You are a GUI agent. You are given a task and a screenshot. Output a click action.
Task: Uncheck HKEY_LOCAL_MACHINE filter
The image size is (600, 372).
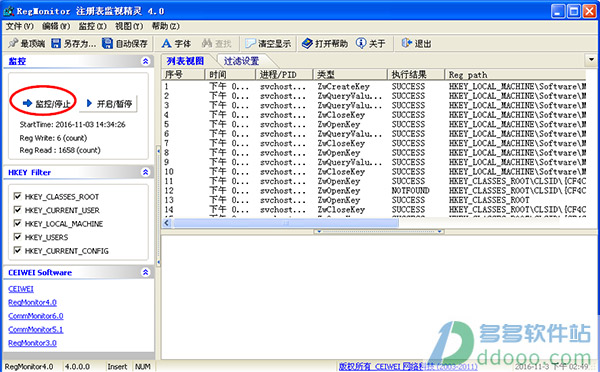(17, 223)
